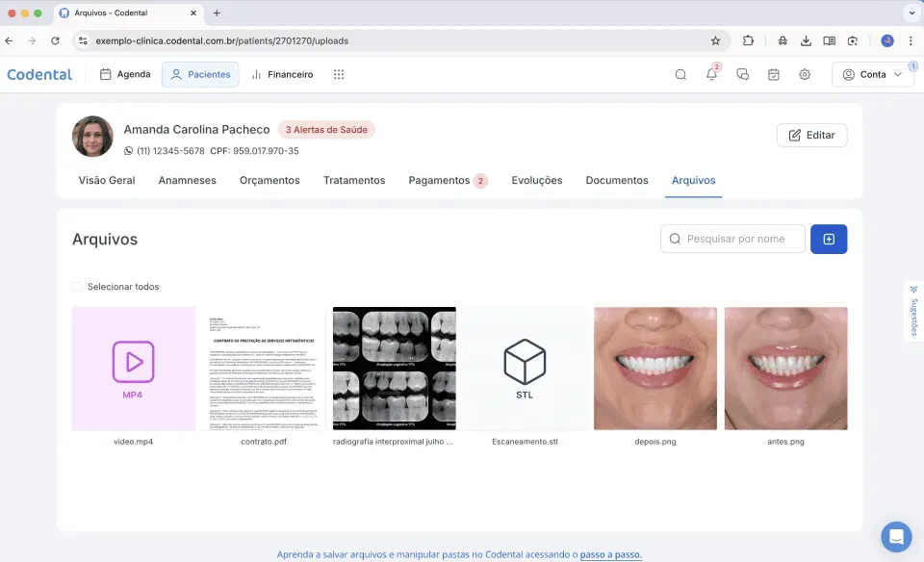924x562 pixels.
Task: Click the incognito-style extension icon
Action: 783,40
